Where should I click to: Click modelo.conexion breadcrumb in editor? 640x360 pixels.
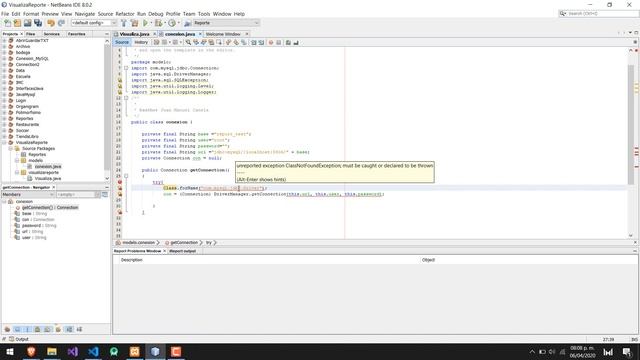[x=138, y=242]
